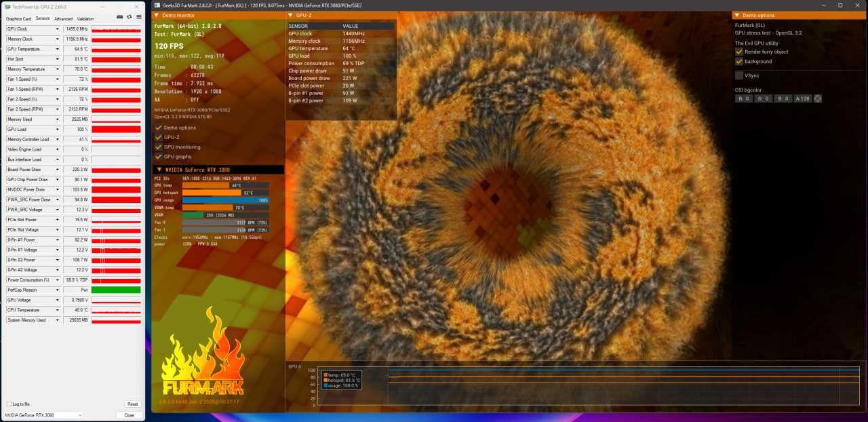Viewport: 868px width, 422px height.
Task: Switch to the Graphics Card tab in GPU-Z
Action: pos(18,19)
